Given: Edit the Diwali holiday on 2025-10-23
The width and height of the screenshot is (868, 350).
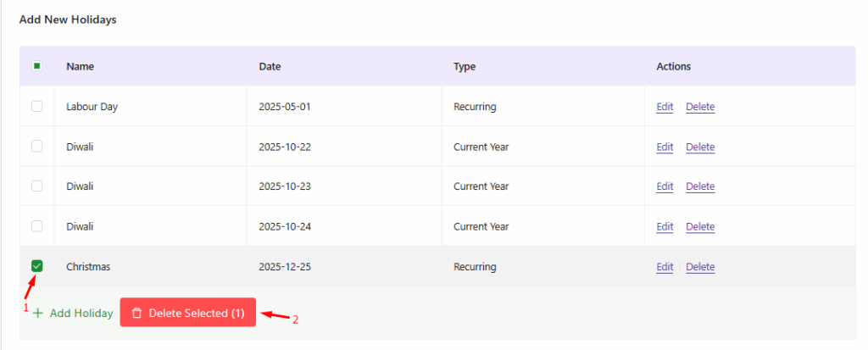Looking at the screenshot, I should [665, 186].
